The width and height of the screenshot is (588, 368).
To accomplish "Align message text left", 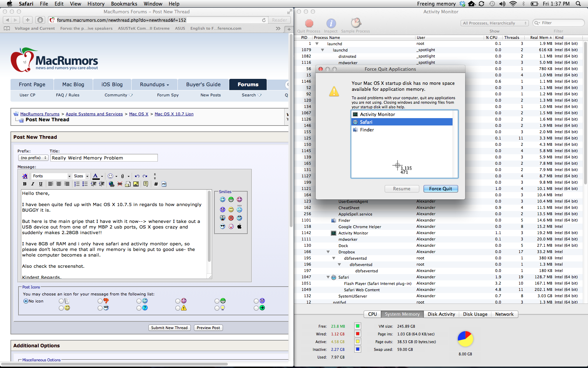I will click(51, 184).
